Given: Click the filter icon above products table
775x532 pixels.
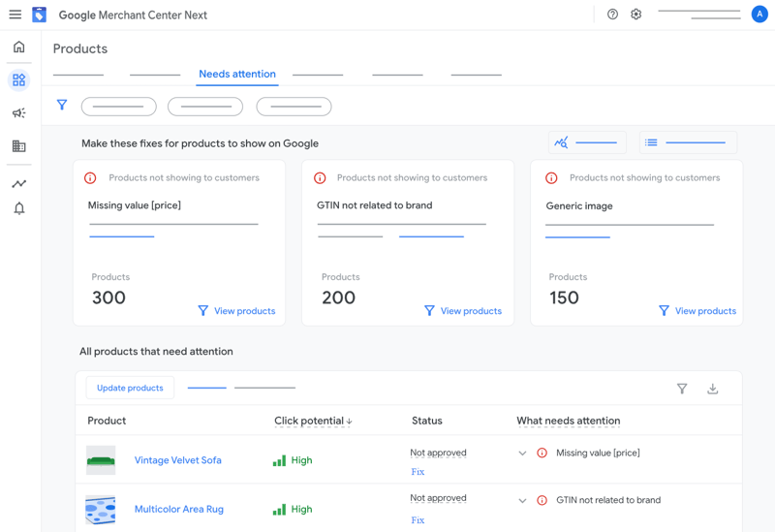Looking at the screenshot, I should pyautogui.click(x=682, y=389).
